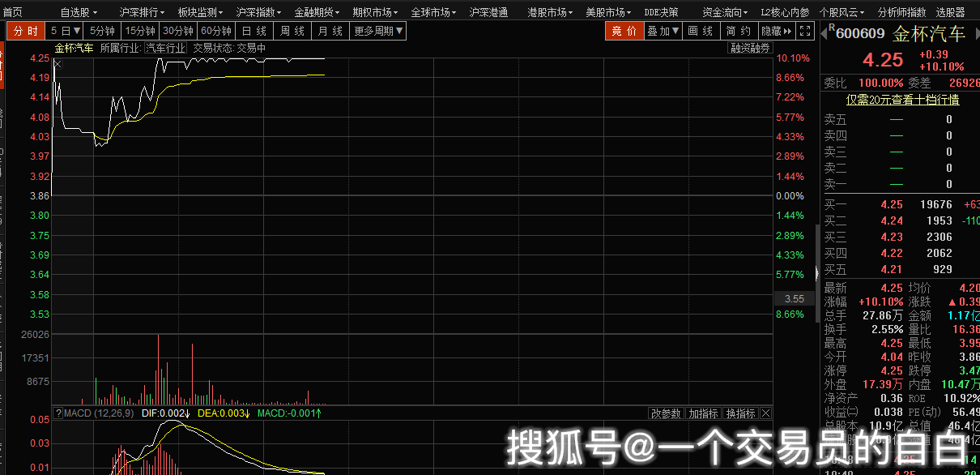Click the 卖五 ask row
The image size is (980, 475).
[x=901, y=119]
